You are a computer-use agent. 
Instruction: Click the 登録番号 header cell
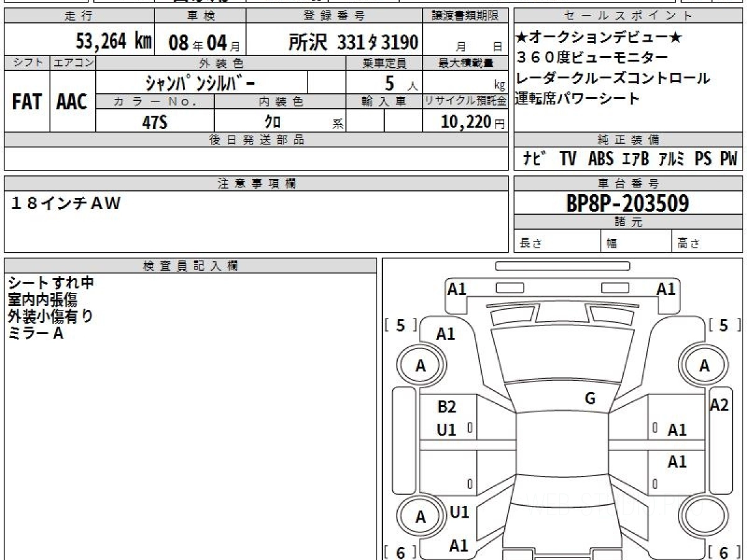point(335,16)
